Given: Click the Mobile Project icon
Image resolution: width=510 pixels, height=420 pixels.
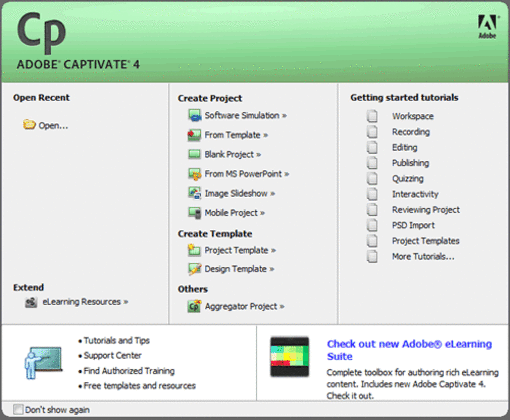Looking at the screenshot, I should click(x=194, y=213).
